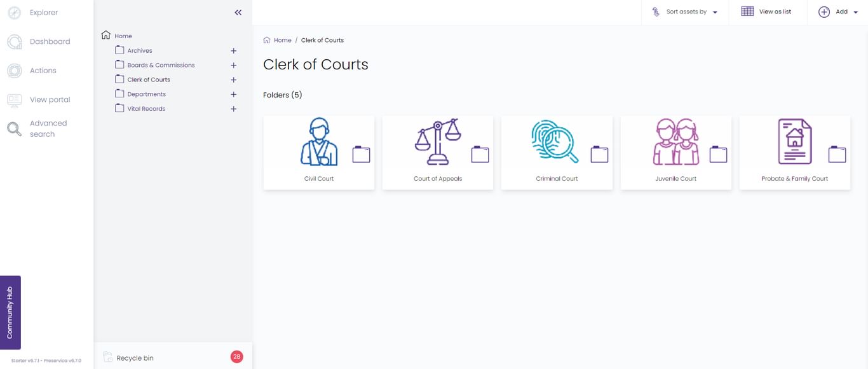Open the Dashboard icon in sidebar
Screen dimensions: 868x369
tap(14, 42)
